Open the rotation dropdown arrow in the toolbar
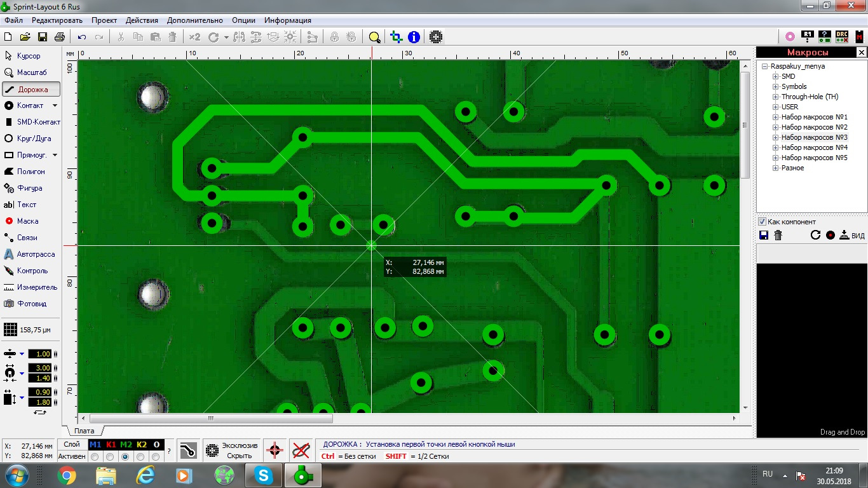Viewport: 868px width, 488px height. tap(226, 37)
